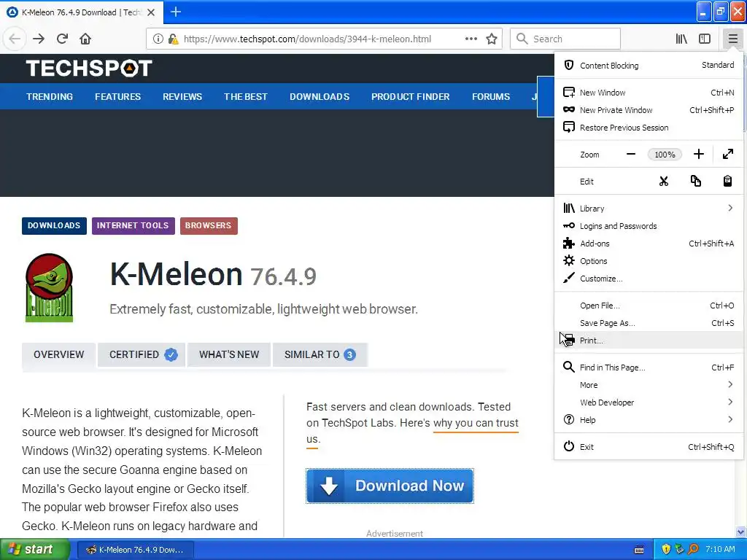
Task: Enter full screen mode from Zoom row
Action: coord(727,154)
